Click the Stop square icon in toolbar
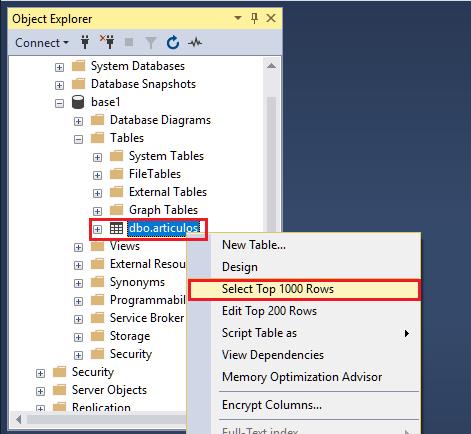Image resolution: width=471 pixels, height=434 pixels. (129, 42)
